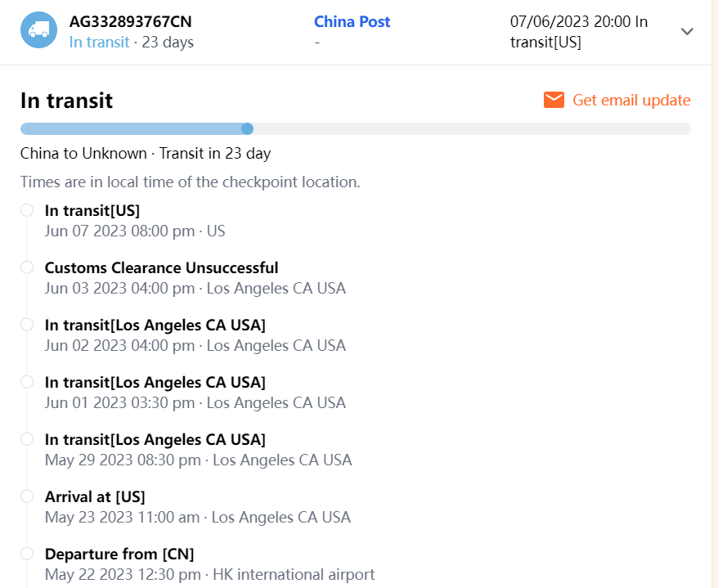This screenshot has height=588, width=718.
Task: Click the In transit heading above progress bar
Action: (66, 101)
